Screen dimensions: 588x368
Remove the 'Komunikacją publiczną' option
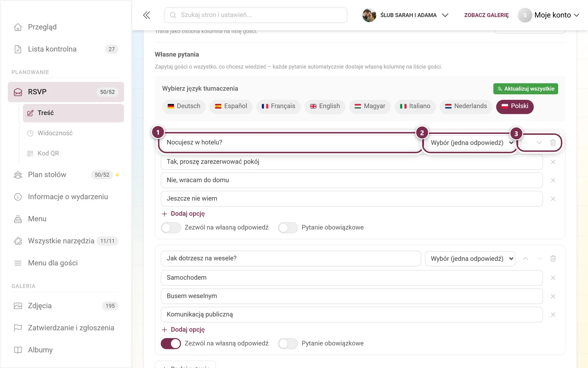point(553,315)
